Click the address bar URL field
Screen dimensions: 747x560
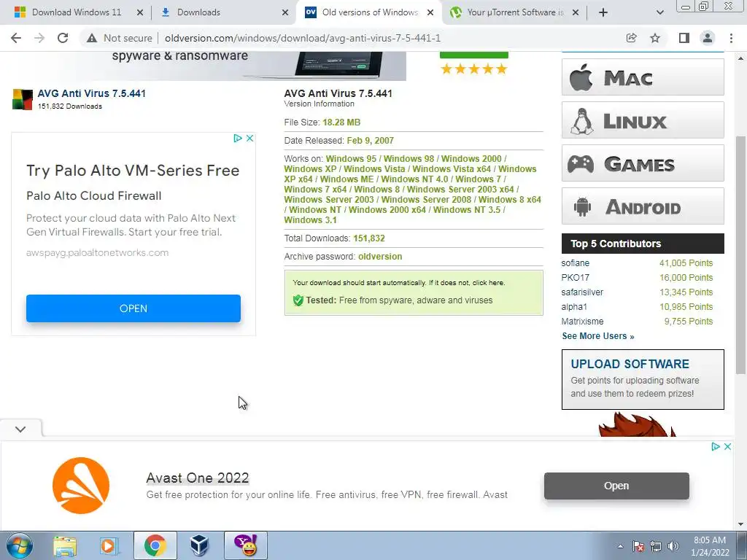click(303, 38)
